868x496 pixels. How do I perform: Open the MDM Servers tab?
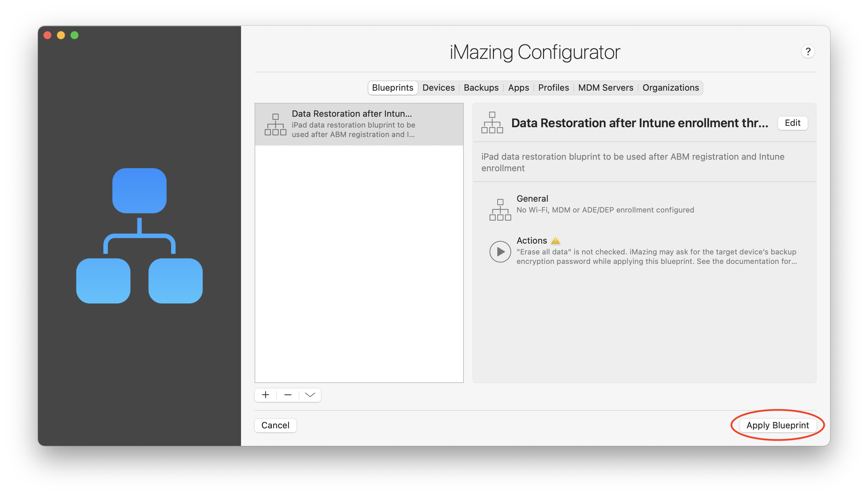pos(605,88)
